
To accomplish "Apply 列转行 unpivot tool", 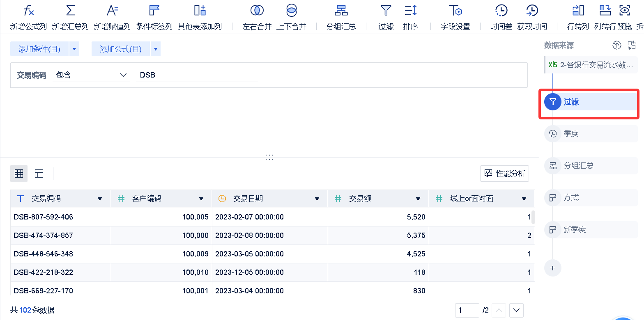I will pyautogui.click(x=605, y=18).
